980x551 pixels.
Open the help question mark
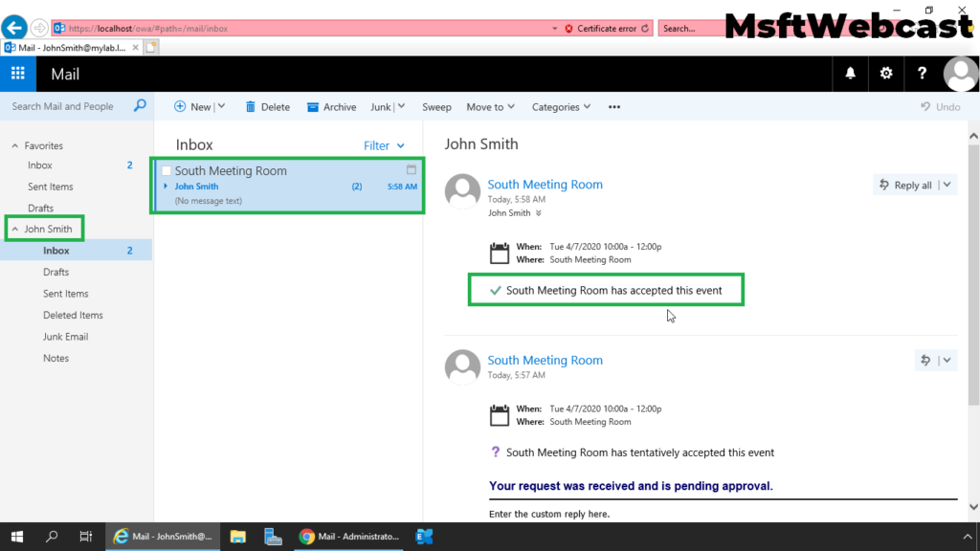(x=922, y=74)
